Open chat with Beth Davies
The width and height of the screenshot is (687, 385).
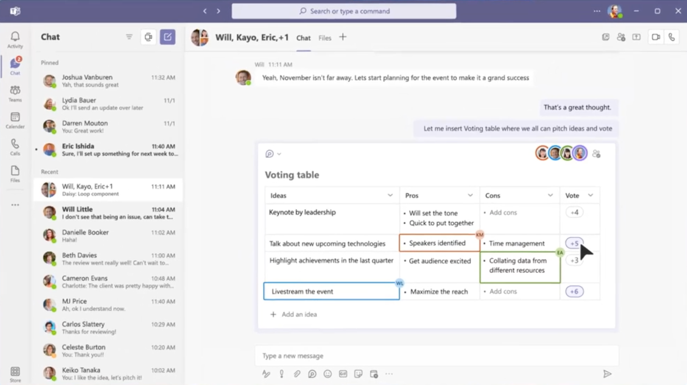[x=108, y=258]
